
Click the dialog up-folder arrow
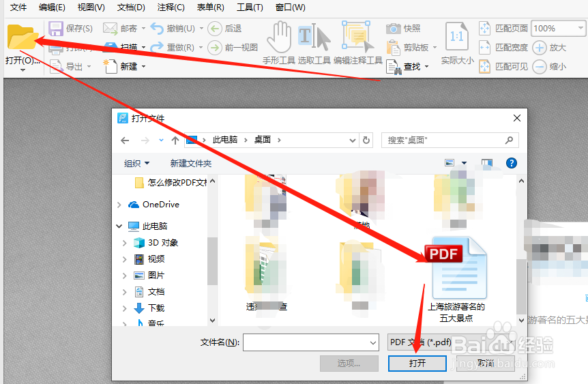(x=175, y=141)
